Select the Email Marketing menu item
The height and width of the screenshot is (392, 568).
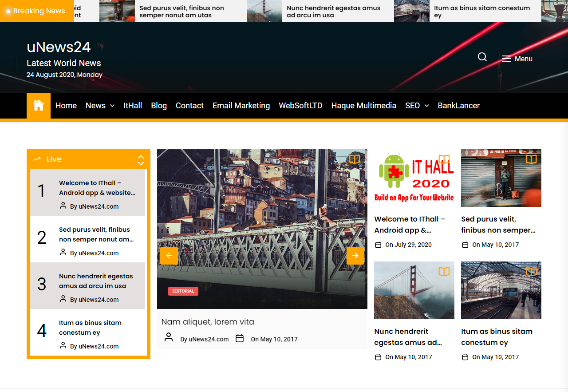[x=241, y=106]
